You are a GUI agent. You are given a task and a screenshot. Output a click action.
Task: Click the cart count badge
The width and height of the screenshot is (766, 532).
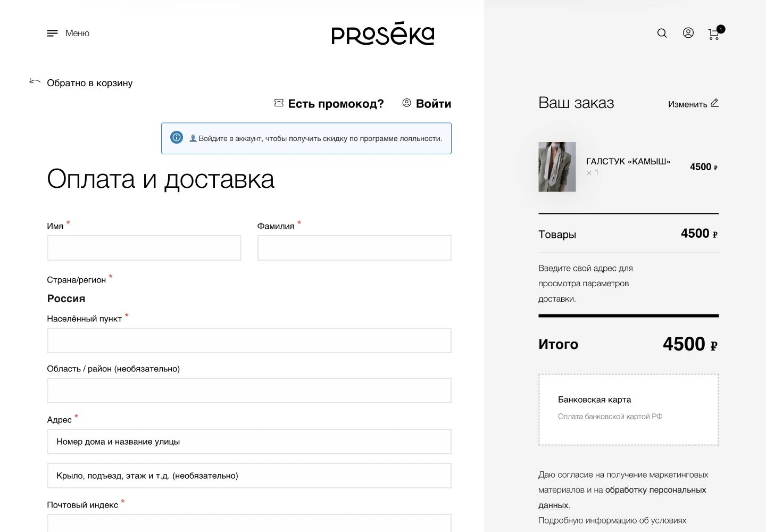(721, 29)
